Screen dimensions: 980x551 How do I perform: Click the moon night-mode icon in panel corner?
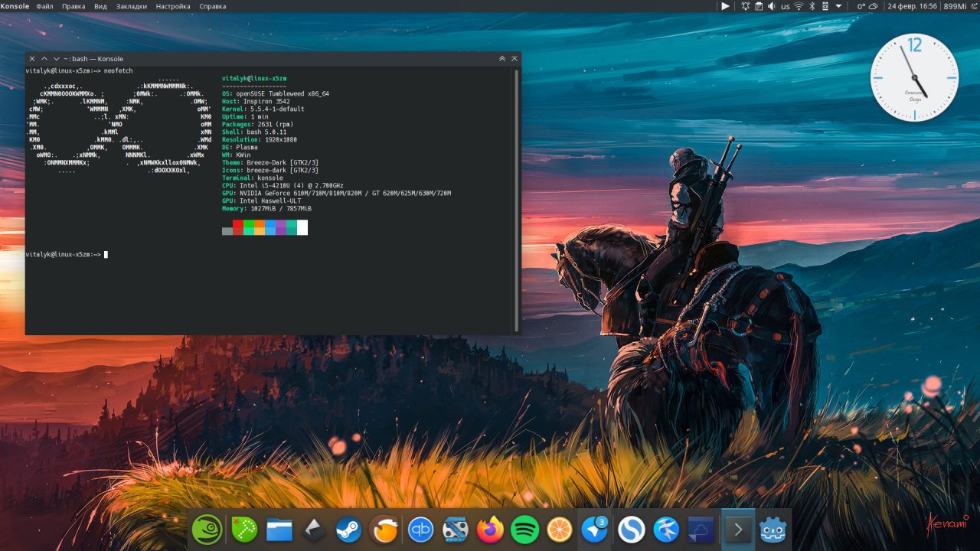973,6
